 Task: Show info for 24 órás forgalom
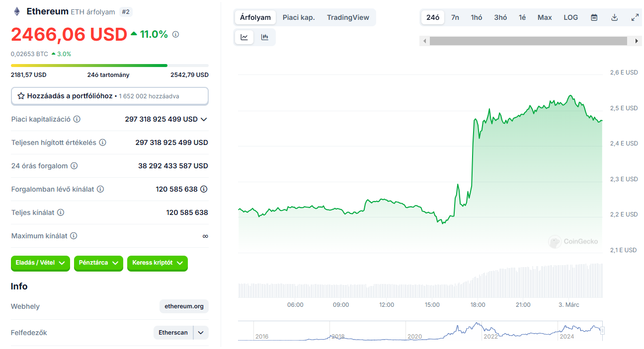(x=74, y=166)
